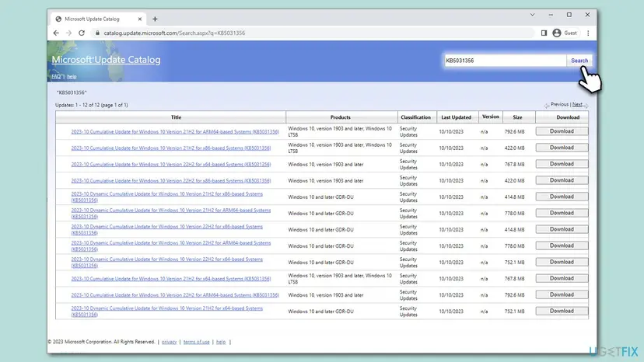Download Cumulative Update 21H2 for ARM64

click(x=562, y=131)
